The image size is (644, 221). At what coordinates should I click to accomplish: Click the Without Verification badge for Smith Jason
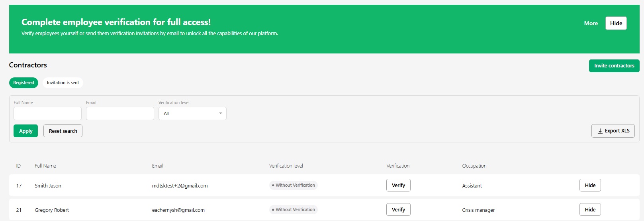pyautogui.click(x=294, y=185)
